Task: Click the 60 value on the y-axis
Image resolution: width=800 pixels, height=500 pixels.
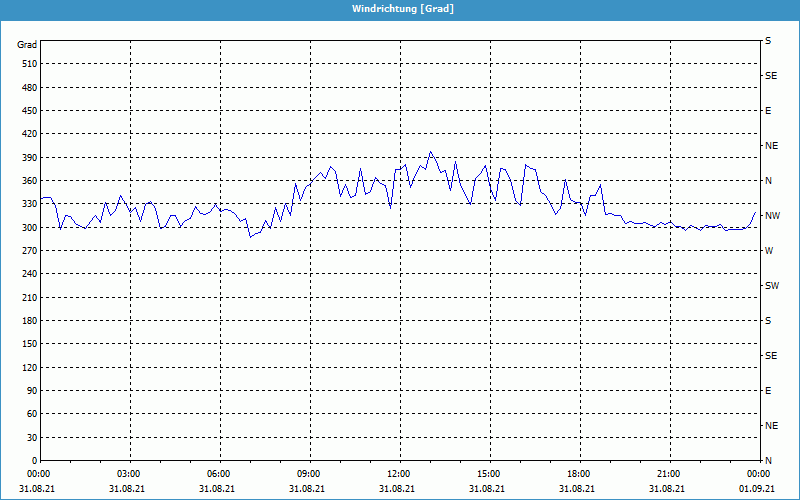Action: click(x=30, y=414)
